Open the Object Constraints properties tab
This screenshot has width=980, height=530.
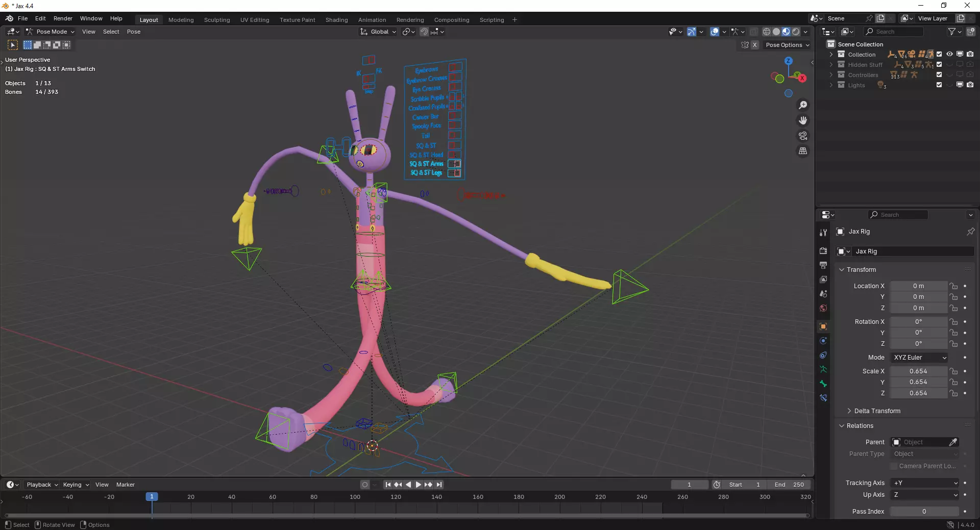[x=823, y=355]
